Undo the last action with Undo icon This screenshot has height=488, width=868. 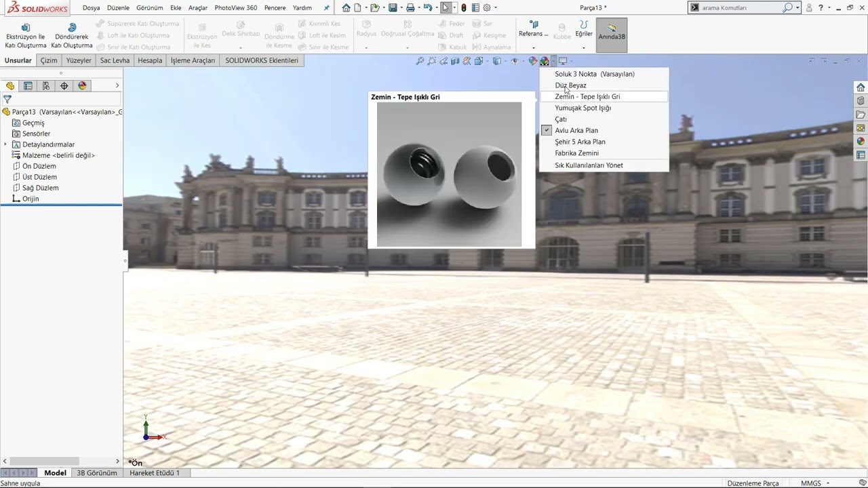click(428, 8)
